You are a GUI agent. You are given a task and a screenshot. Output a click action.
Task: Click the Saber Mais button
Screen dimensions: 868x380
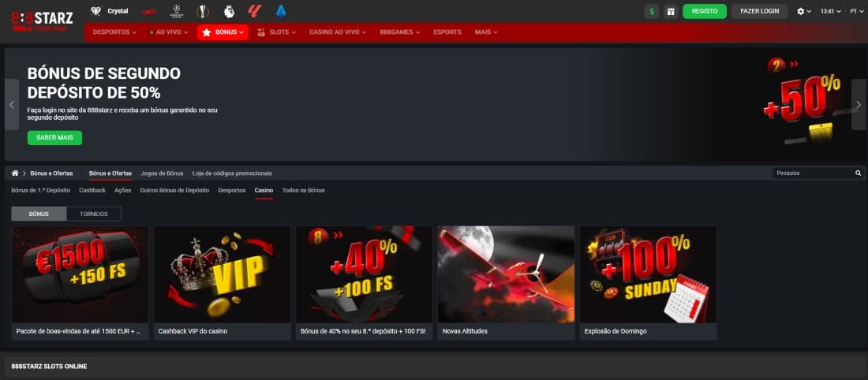coord(54,138)
